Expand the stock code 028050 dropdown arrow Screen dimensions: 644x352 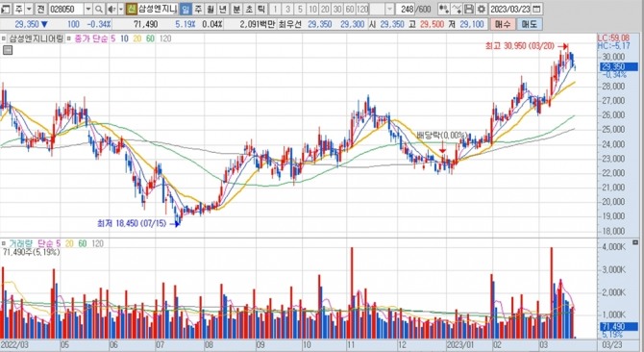(88, 9)
